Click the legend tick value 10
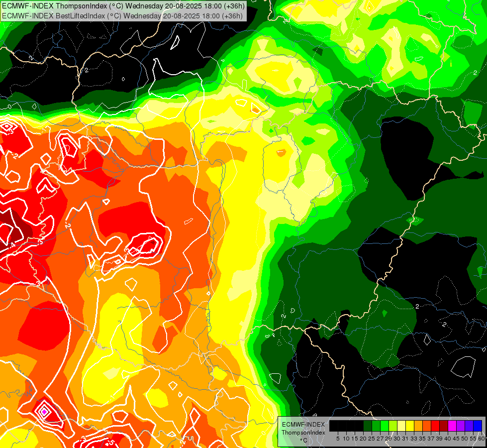 point(346,439)
